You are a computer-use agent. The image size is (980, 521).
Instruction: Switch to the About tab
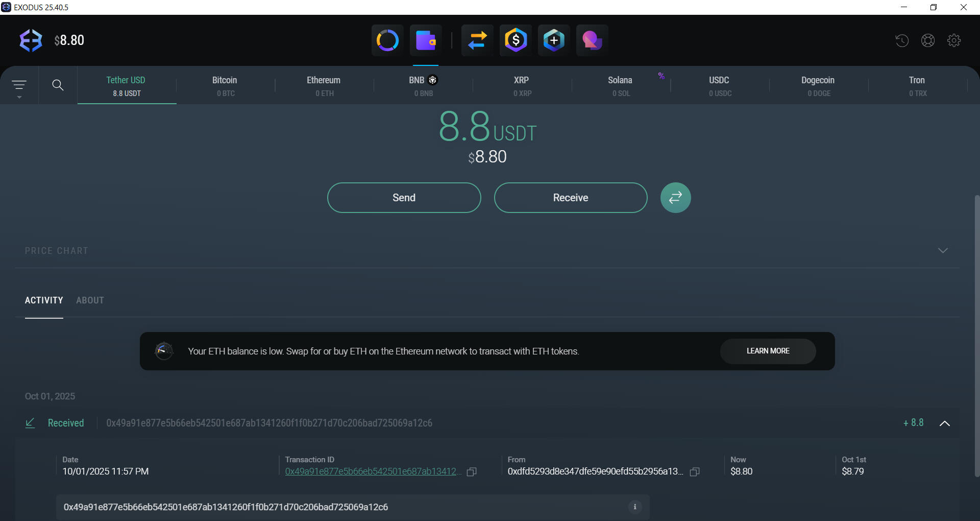point(90,300)
